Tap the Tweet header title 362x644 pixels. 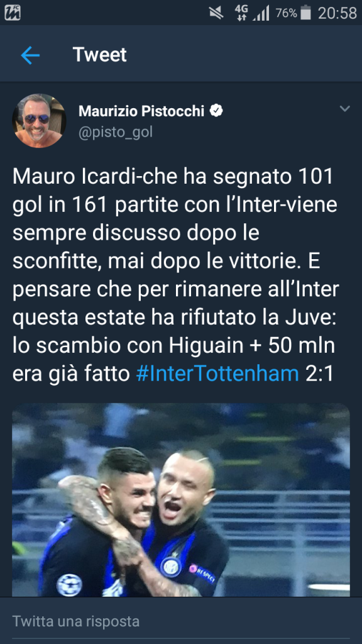click(100, 55)
